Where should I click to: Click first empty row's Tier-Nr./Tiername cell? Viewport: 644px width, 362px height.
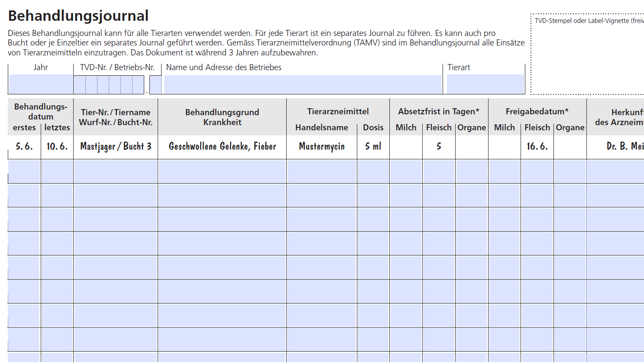(116, 171)
